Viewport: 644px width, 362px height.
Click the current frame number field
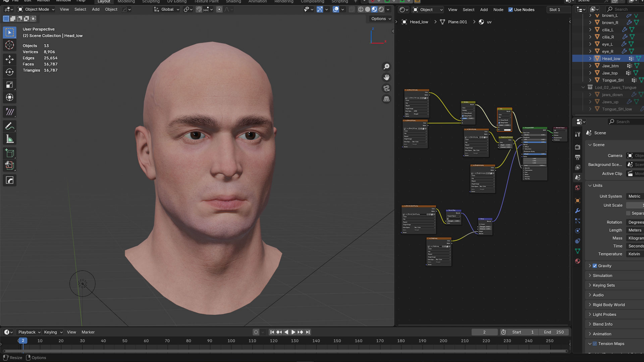pyautogui.click(x=484, y=332)
